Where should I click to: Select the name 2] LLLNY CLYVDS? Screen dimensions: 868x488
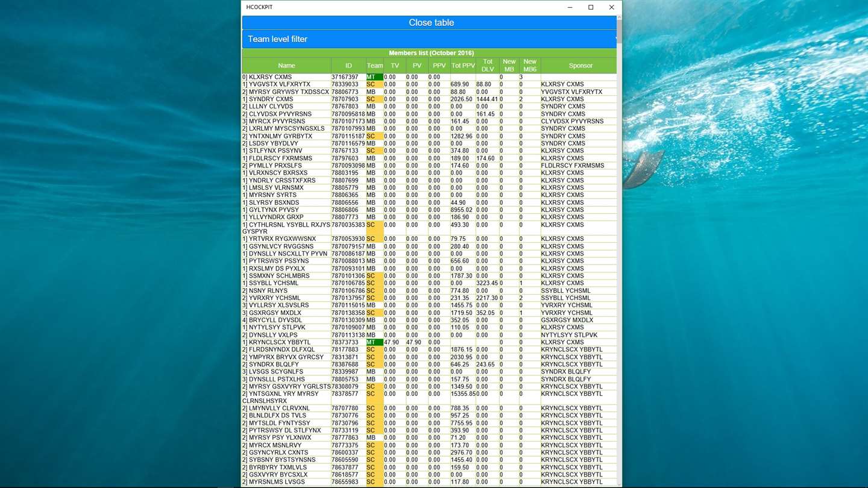click(268, 107)
